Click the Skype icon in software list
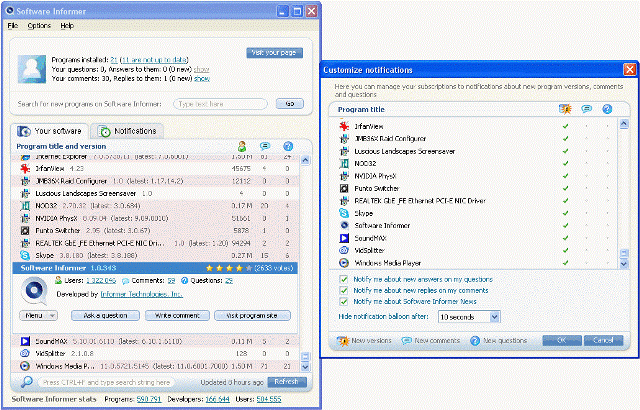Image resolution: width=640 pixels, height=410 pixels. click(25, 255)
